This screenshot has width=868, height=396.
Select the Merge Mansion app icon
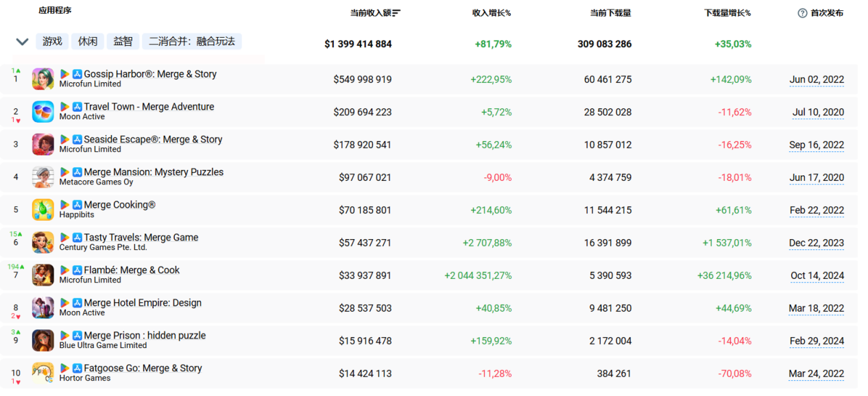coord(43,177)
